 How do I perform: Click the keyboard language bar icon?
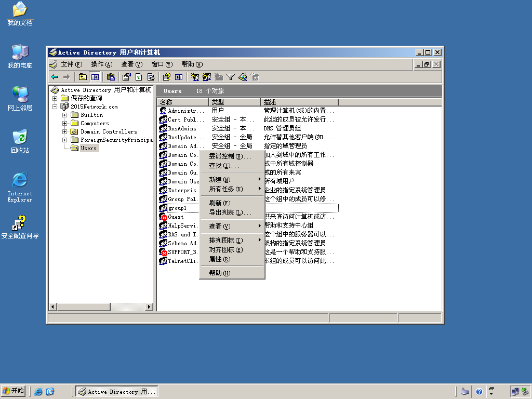click(x=465, y=392)
